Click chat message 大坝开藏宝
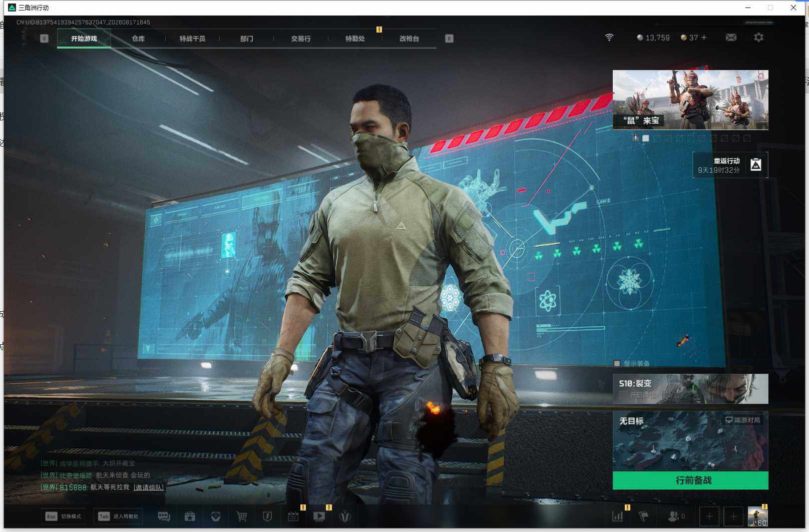 [x=119, y=463]
